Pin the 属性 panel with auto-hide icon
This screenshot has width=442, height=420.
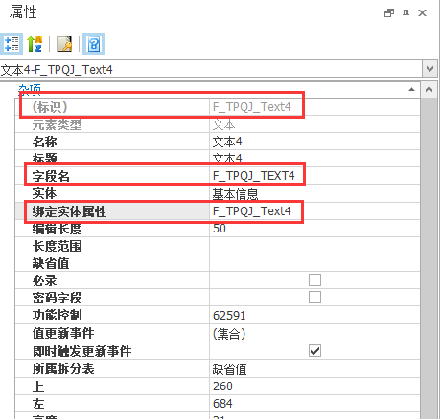pyautogui.click(x=406, y=13)
